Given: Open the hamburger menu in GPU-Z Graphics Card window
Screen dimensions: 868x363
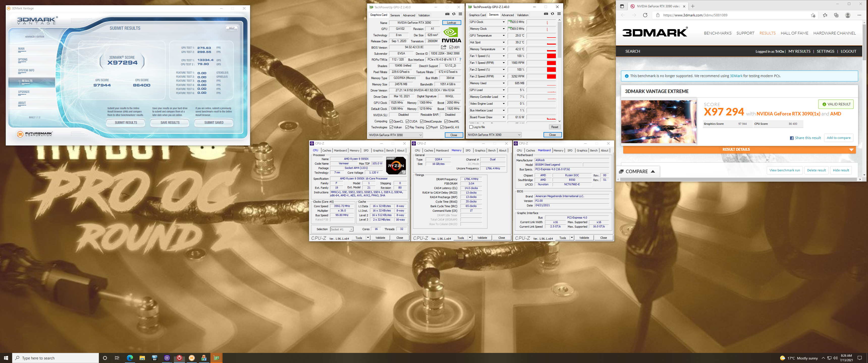Looking at the screenshot, I should 460,14.
